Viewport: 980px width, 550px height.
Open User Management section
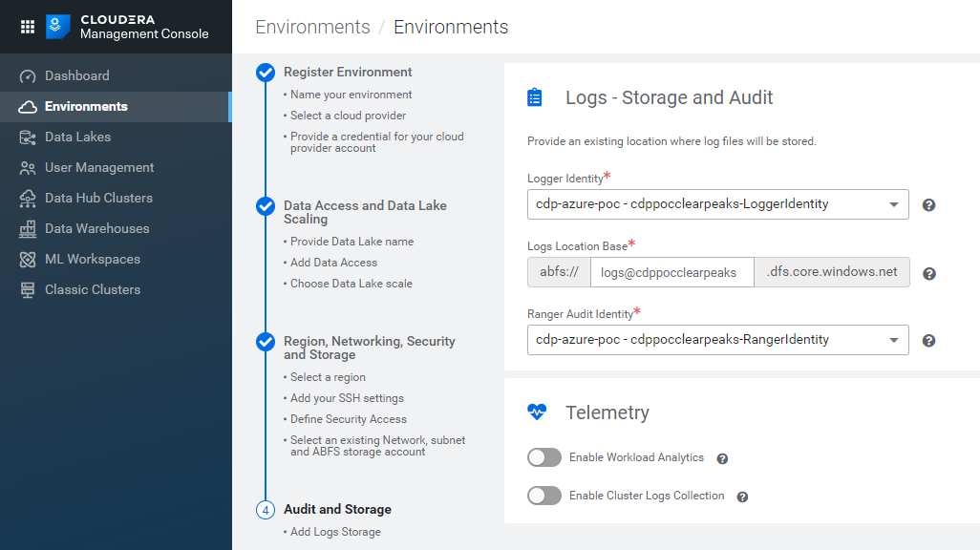(x=116, y=168)
